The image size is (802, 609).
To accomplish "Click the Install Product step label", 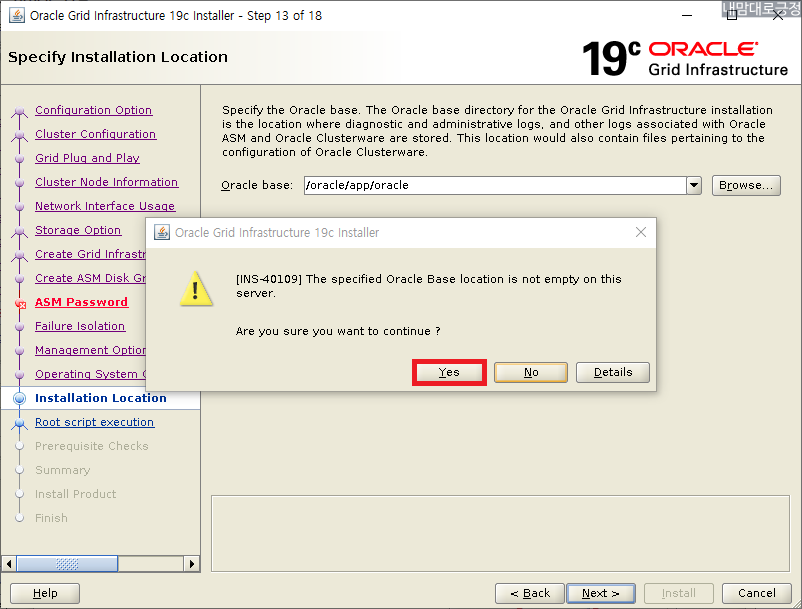I will [75, 494].
